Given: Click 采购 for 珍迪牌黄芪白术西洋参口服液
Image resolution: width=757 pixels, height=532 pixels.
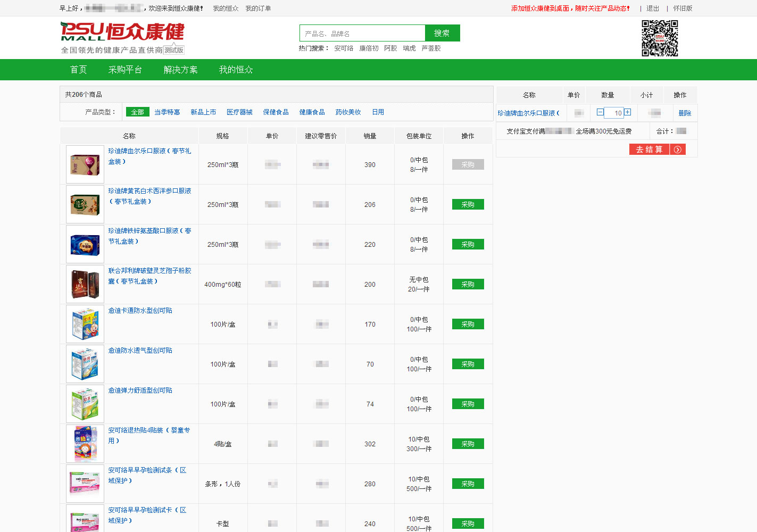Looking at the screenshot, I should click(x=468, y=204).
